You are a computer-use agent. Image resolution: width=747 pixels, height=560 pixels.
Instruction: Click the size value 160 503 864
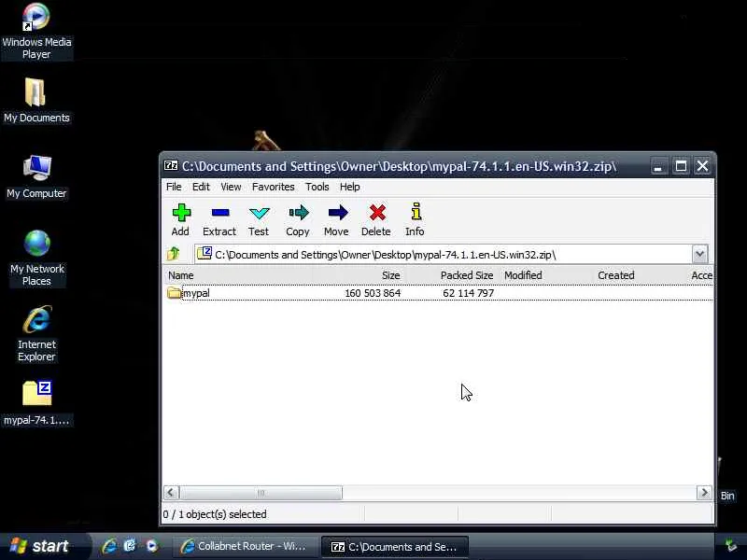point(373,293)
